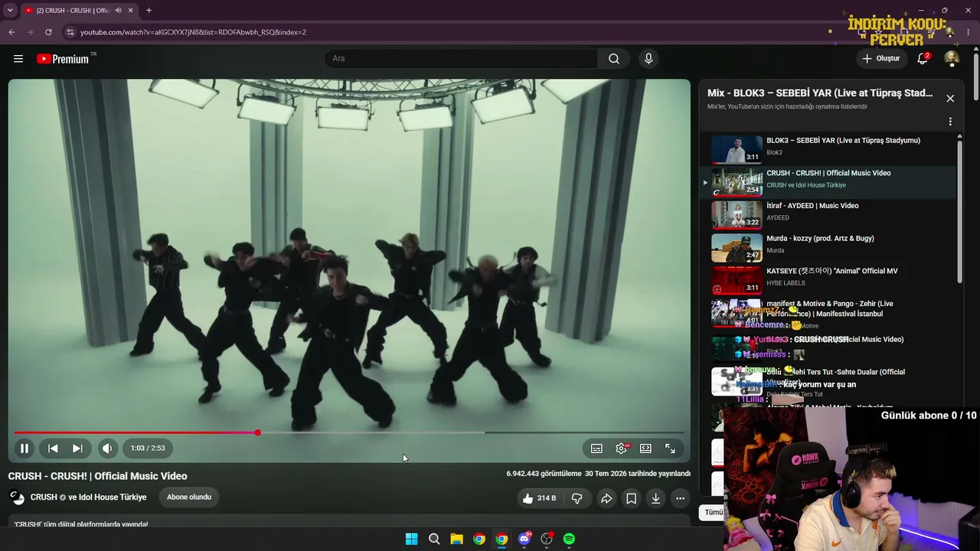Screen dimensions: 980x551
Task: View site information in the address bar
Action: [x=70, y=32]
